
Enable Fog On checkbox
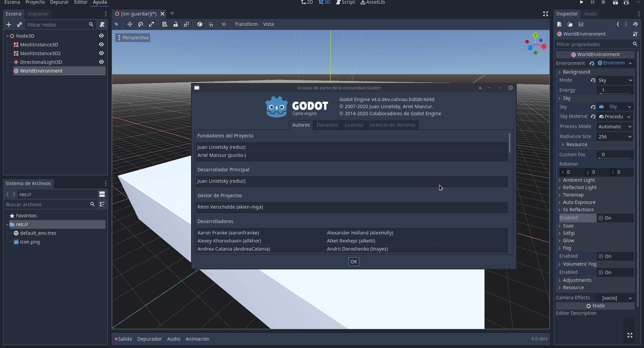601,256
